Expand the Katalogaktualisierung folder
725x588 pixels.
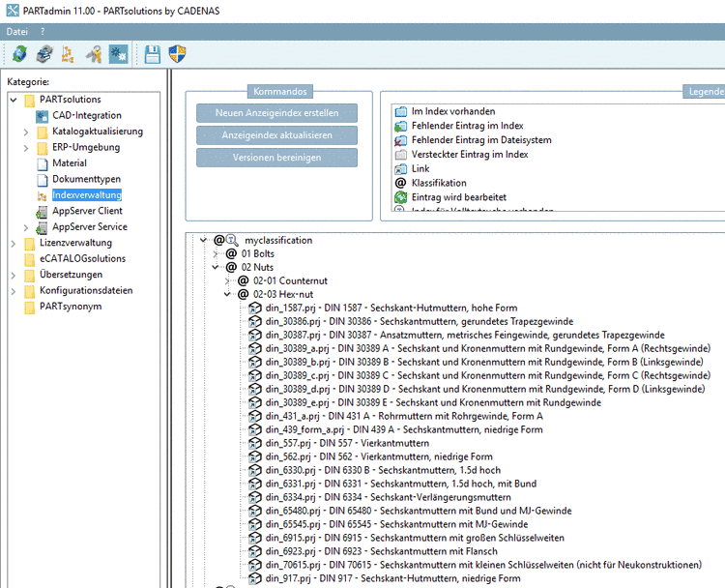pos(26,132)
